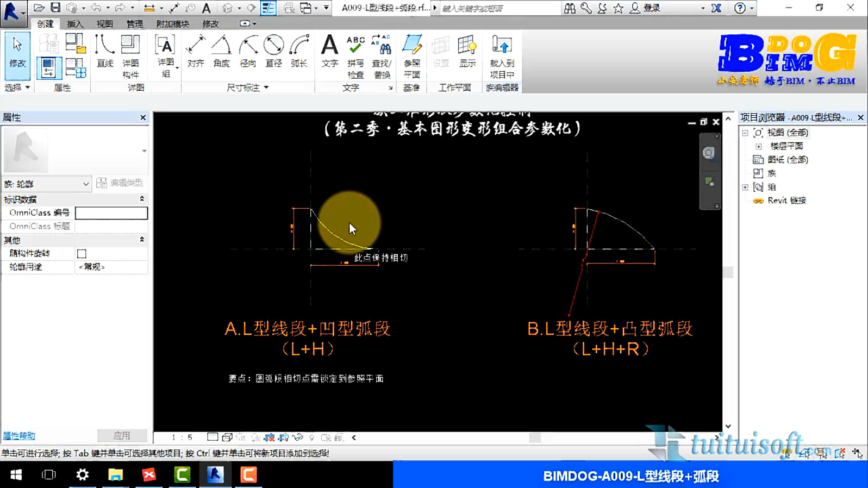868x488 pixels.
Task: Open the 登录 sign-in dropdown arrow
Action: [x=703, y=8]
